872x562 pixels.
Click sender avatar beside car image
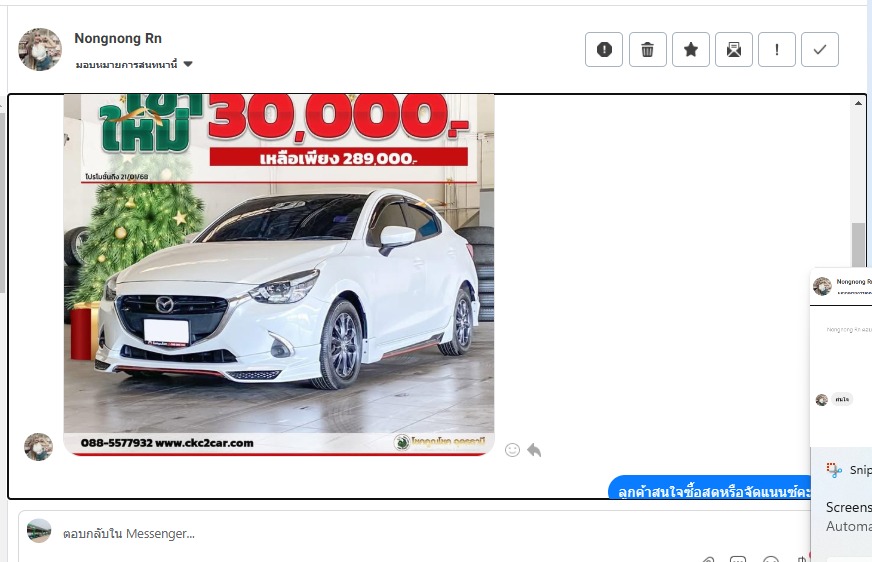(x=38, y=447)
